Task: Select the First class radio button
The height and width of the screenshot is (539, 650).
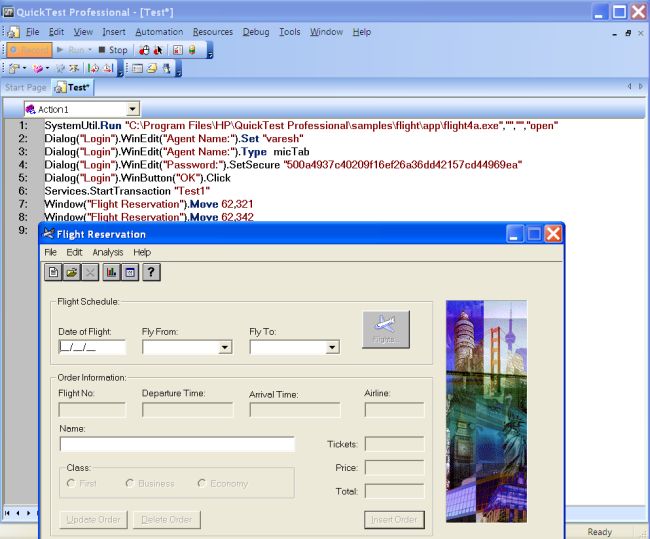Action: (71, 483)
